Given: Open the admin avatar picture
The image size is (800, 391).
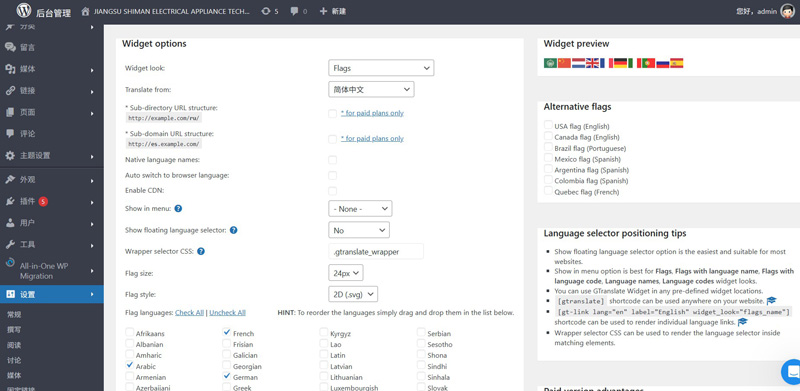Looking at the screenshot, I should 788,11.
